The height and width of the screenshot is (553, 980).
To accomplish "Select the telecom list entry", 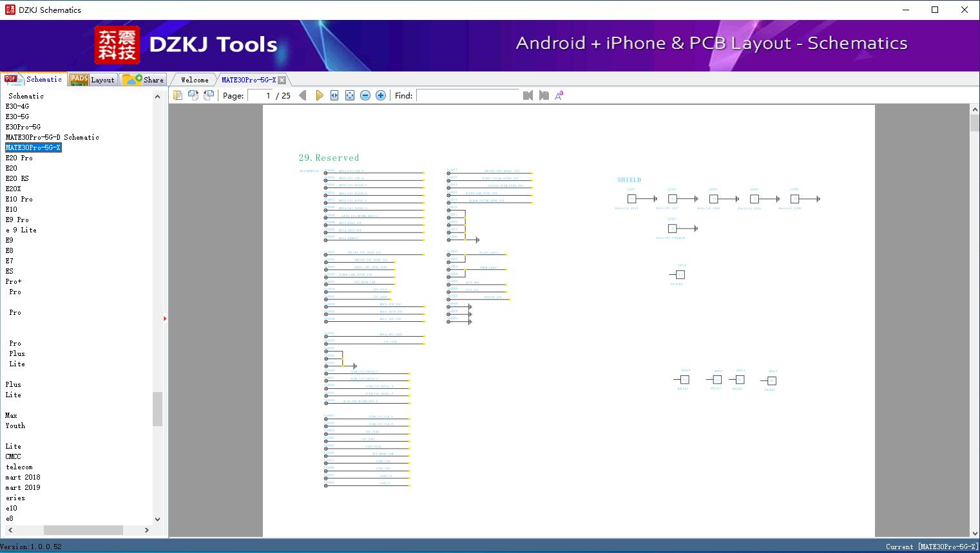I will pyautogui.click(x=19, y=467).
